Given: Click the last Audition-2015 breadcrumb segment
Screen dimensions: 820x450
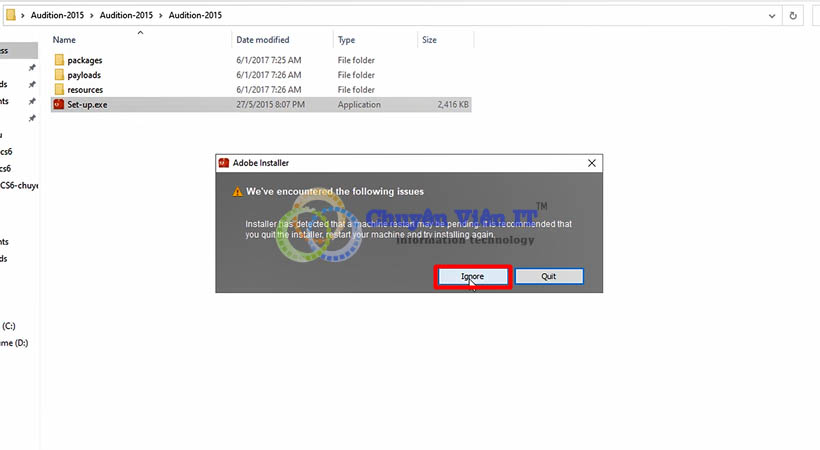Looking at the screenshot, I should point(194,16).
